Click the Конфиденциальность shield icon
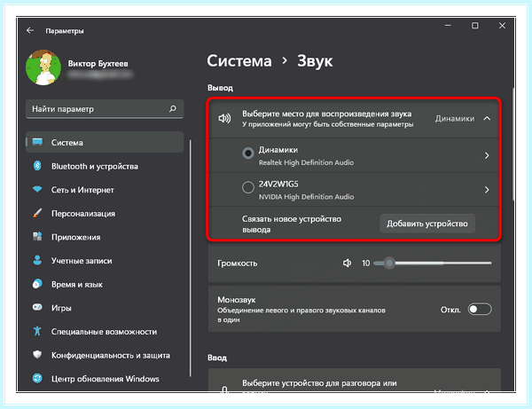Viewport: 532px width, 409px height. [37, 355]
